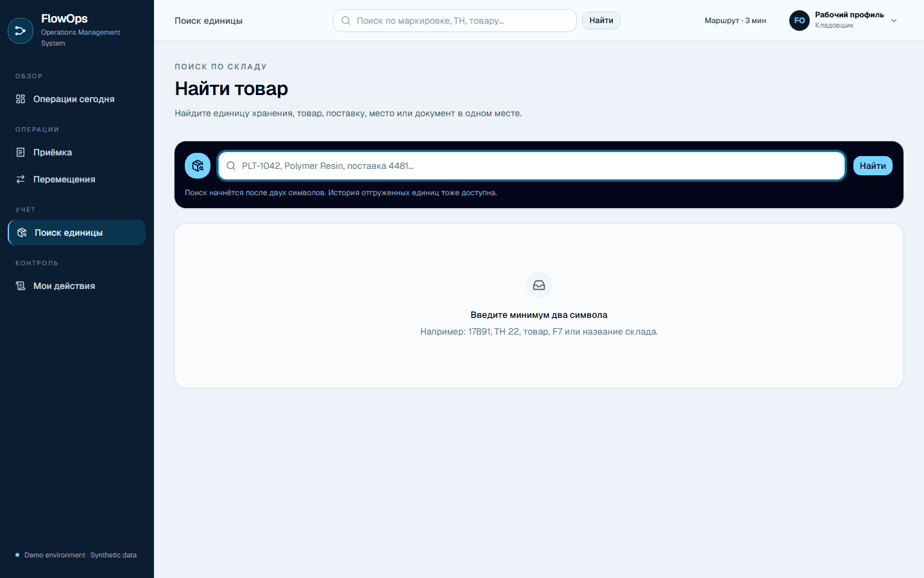924x578 pixels.
Task: Click the Найти товар heading
Action: pyautogui.click(x=232, y=89)
